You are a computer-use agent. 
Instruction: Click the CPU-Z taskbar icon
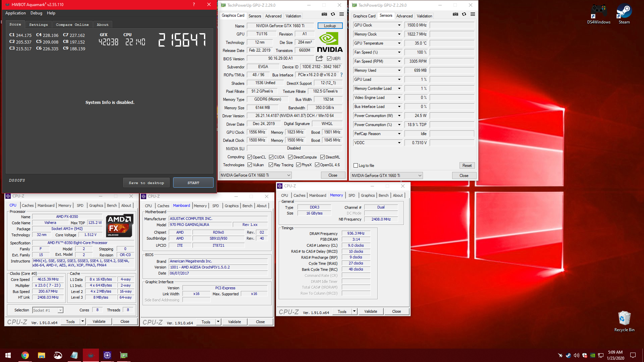click(x=107, y=355)
